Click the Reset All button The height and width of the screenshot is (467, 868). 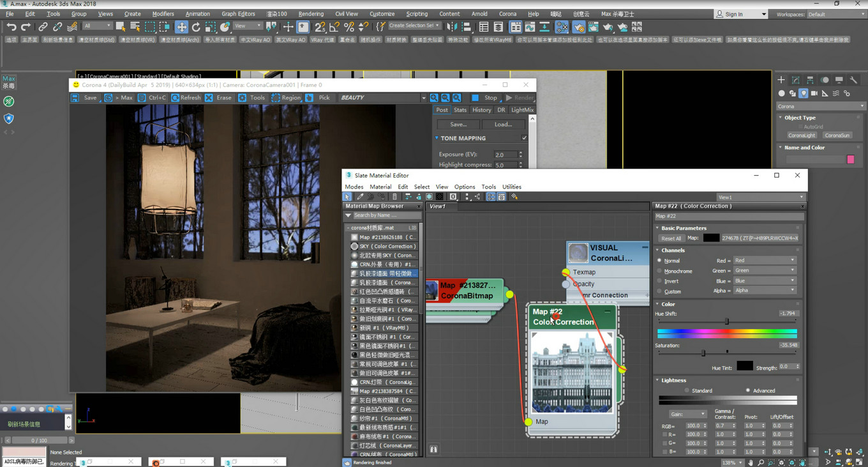tap(671, 238)
